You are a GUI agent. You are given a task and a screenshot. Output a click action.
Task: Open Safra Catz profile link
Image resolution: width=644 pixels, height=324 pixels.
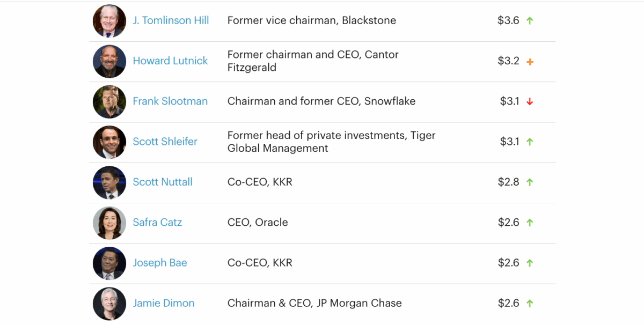coord(157,222)
